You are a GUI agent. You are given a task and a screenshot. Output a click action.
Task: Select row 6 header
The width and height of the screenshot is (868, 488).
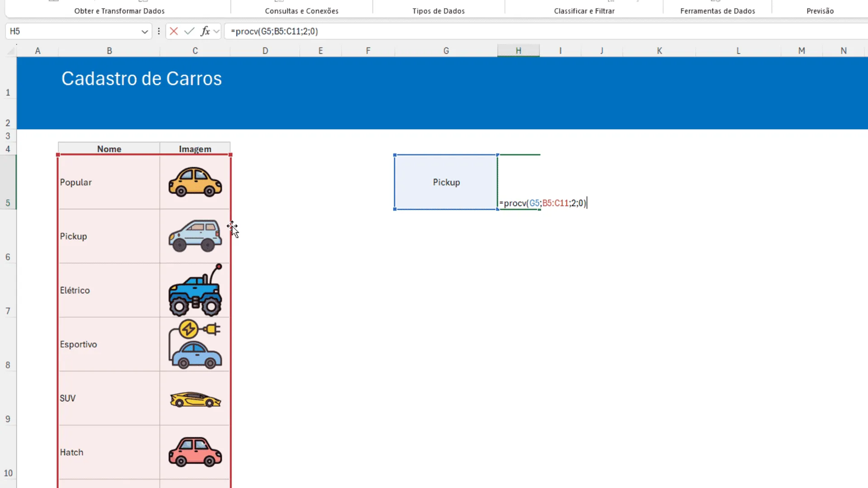click(x=8, y=236)
